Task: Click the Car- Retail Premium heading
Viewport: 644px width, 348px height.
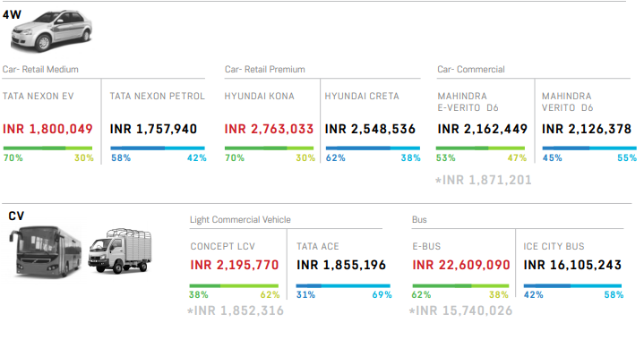Action: (265, 70)
